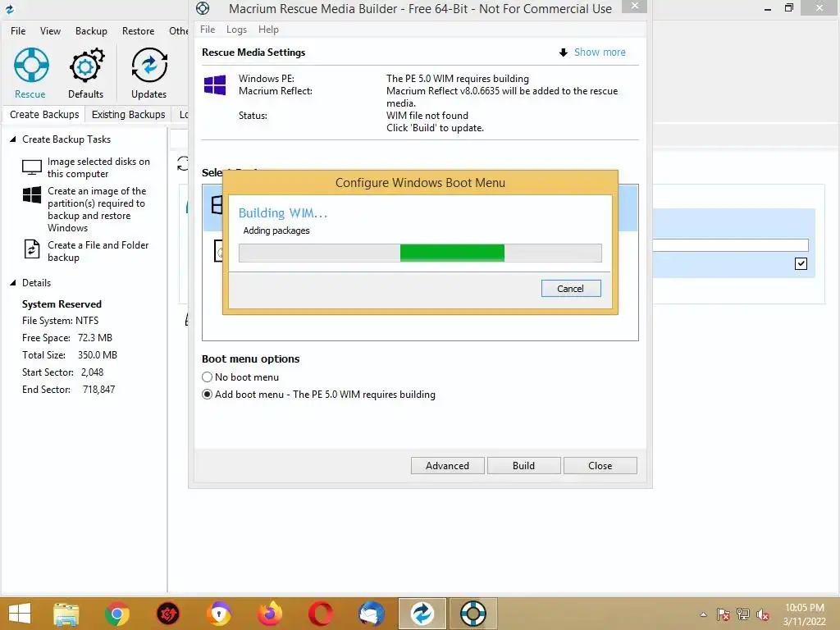Open the Rescue toolbar icon

click(x=30, y=66)
